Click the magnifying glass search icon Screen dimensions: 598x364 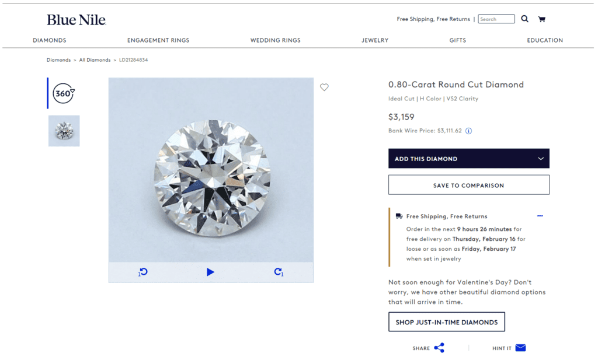[x=524, y=19]
